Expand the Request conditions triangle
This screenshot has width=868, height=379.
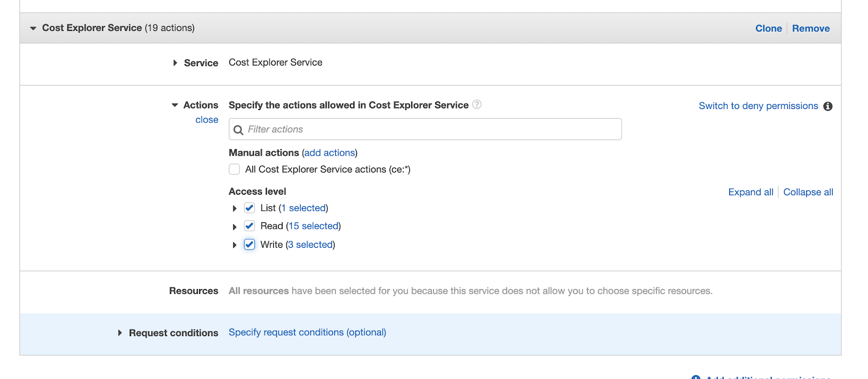pyautogui.click(x=120, y=333)
